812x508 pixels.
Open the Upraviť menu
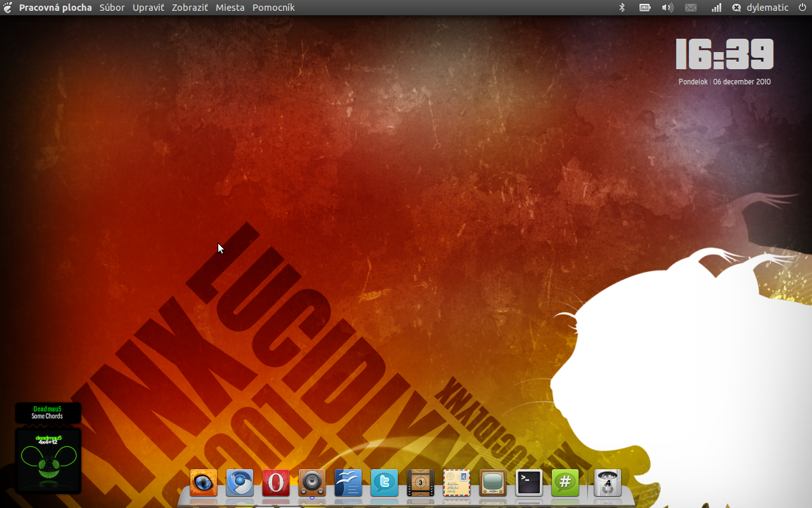(x=148, y=8)
